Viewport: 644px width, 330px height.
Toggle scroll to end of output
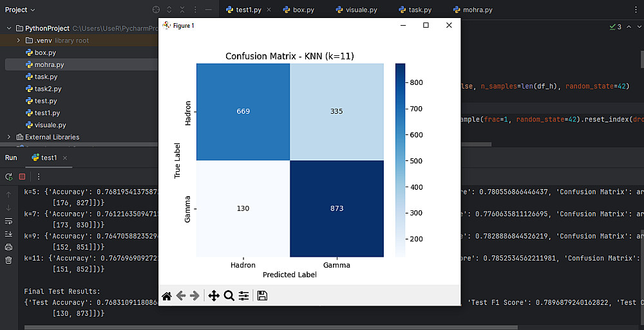coord(8,234)
